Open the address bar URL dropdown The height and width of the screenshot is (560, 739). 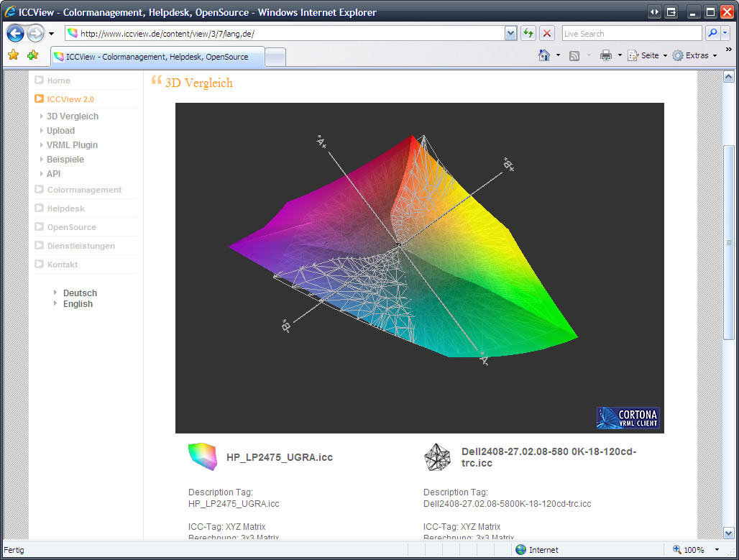coord(510,34)
